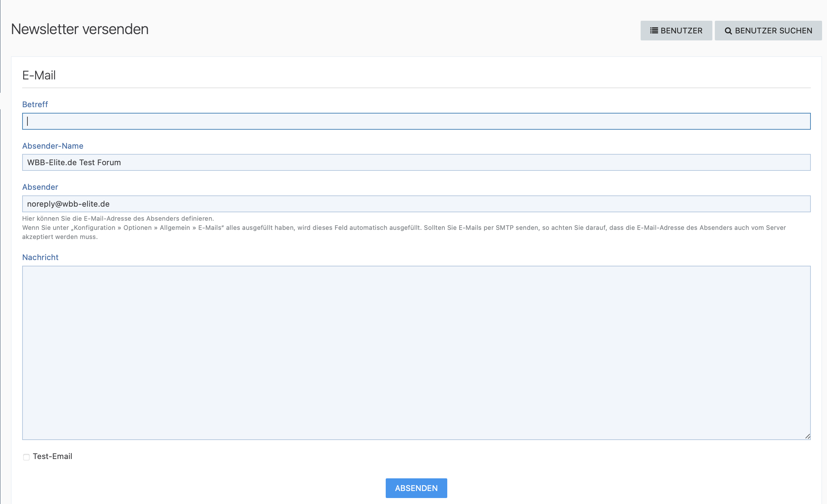Screen dimensions: 827x504
Task: Click the Newsletter versenden page title
Action: click(80, 29)
